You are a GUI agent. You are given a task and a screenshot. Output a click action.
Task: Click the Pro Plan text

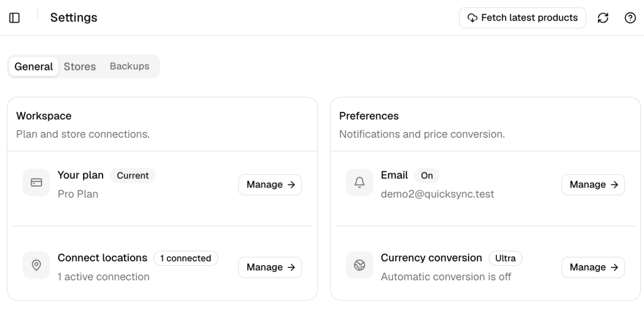tap(78, 194)
